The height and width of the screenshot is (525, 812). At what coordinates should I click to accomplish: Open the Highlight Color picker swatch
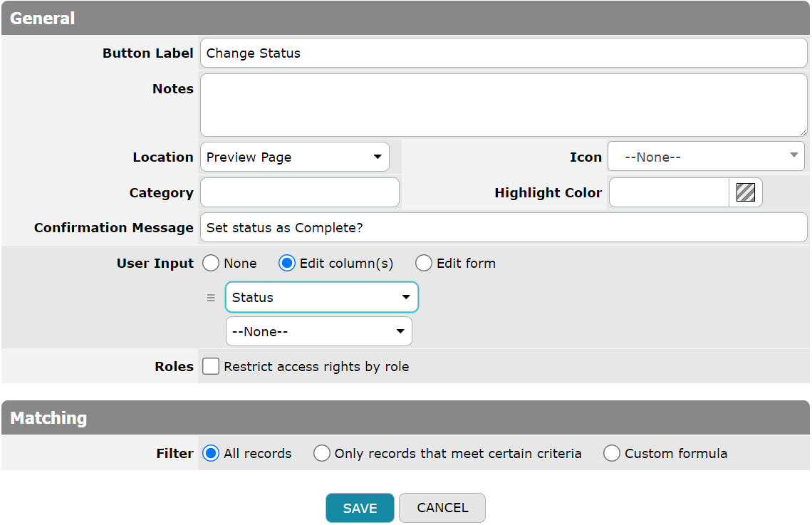coord(745,192)
